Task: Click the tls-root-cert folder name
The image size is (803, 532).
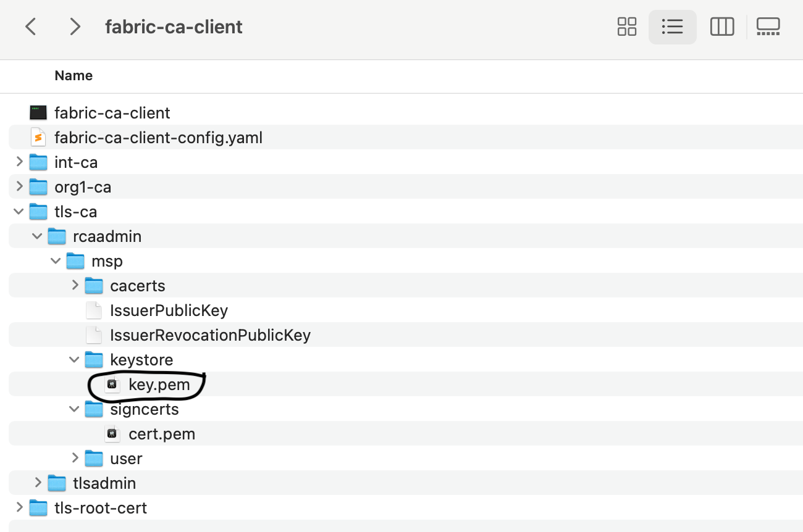Action: [101, 509]
